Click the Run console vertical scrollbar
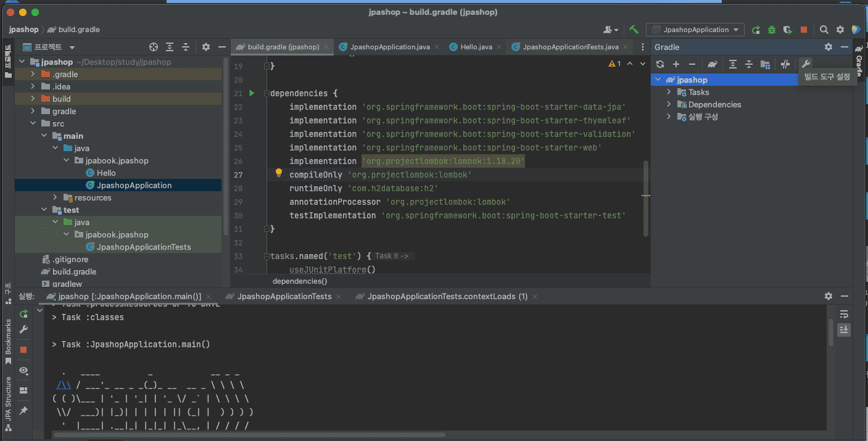Viewport: 868px width, 441px height. pyautogui.click(x=831, y=333)
